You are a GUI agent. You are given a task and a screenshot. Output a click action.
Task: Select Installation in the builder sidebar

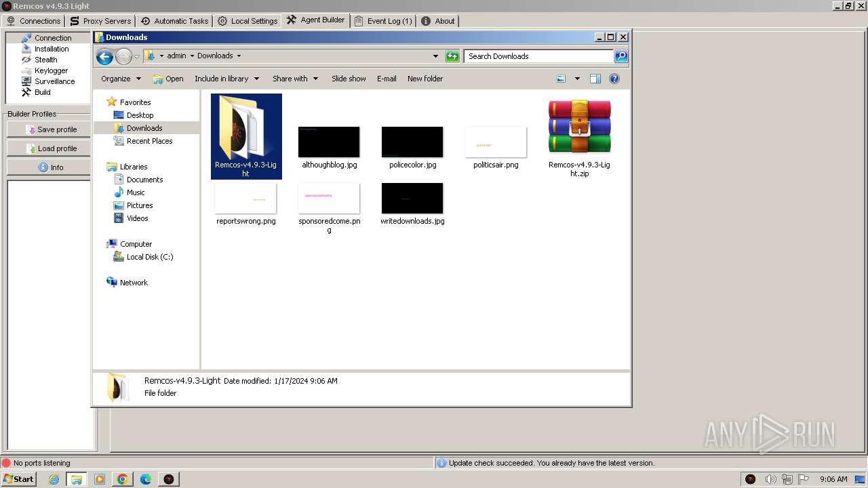[x=52, y=49]
